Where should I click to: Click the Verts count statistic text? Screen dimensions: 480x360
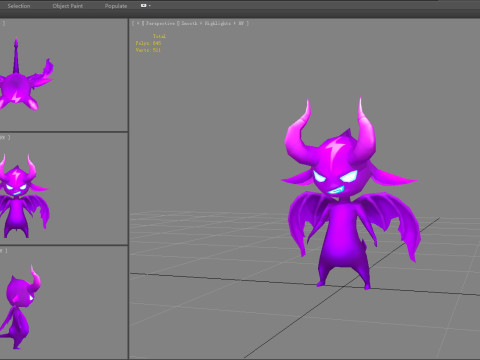click(148, 50)
